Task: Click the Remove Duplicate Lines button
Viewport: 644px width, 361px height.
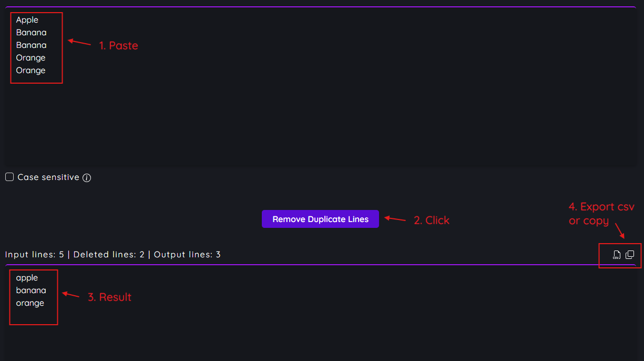Action: (x=320, y=219)
